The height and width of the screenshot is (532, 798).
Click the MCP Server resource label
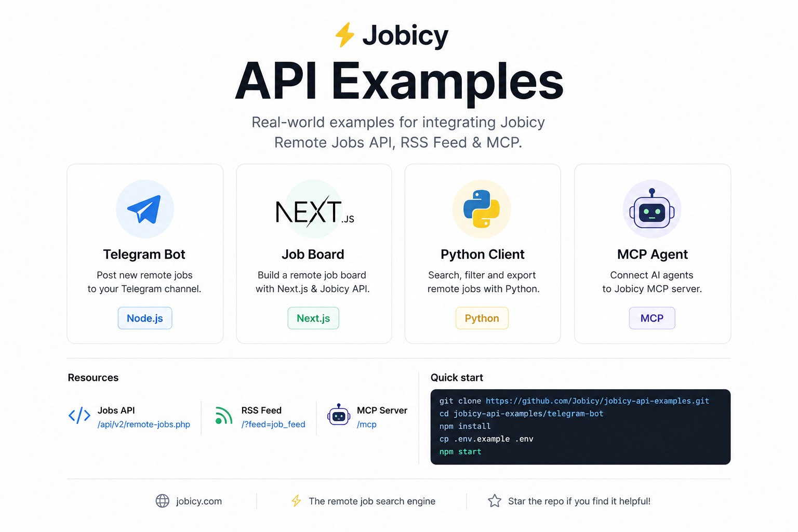(x=382, y=410)
